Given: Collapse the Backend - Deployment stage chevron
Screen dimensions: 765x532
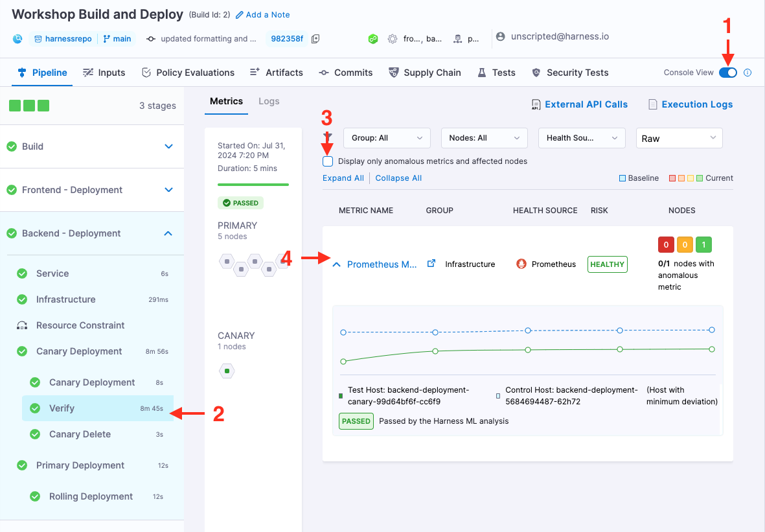Looking at the screenshot, I should [x=168, y=233].
